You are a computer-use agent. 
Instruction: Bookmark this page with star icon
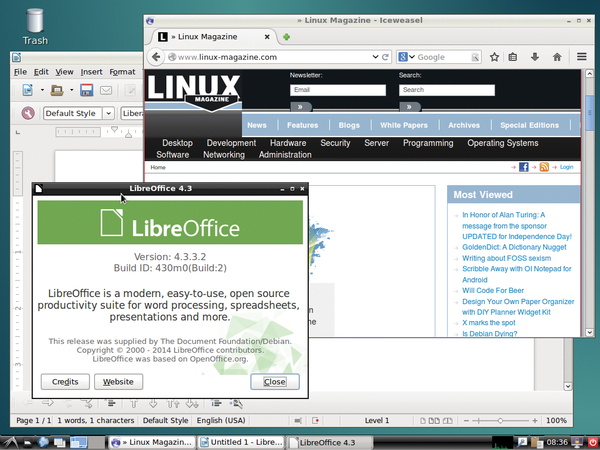point(494,57)
